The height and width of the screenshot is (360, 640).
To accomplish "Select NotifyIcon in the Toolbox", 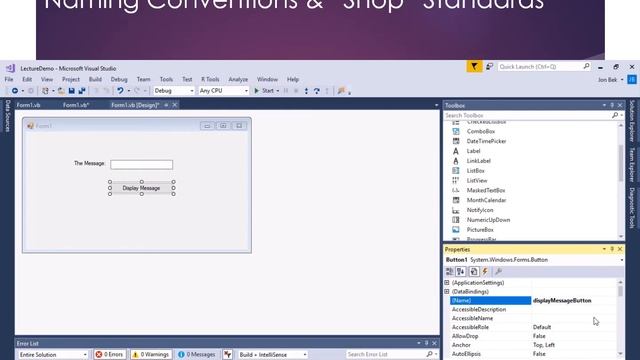I will coord(480,210).
